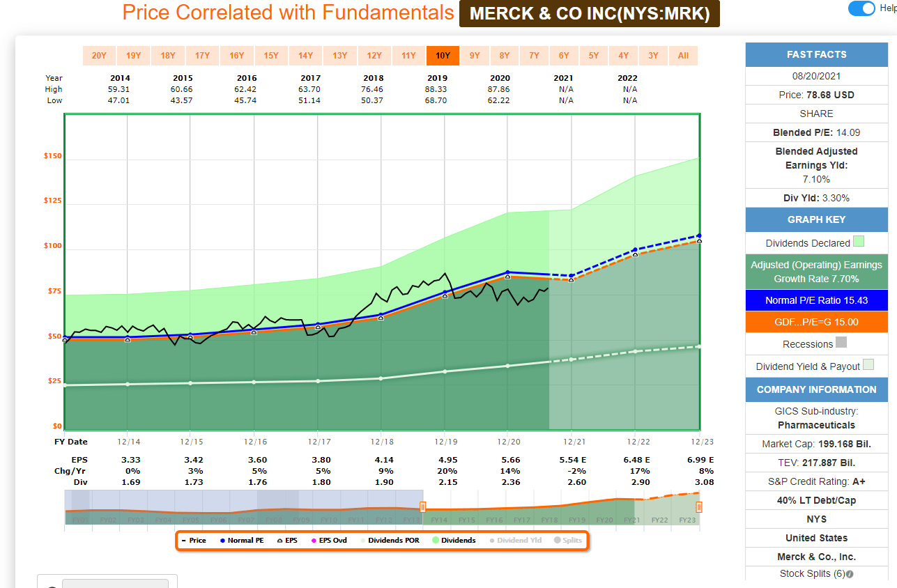Select the All time range tab
This screenshot has width=897, height=588.
coord(683,56)
